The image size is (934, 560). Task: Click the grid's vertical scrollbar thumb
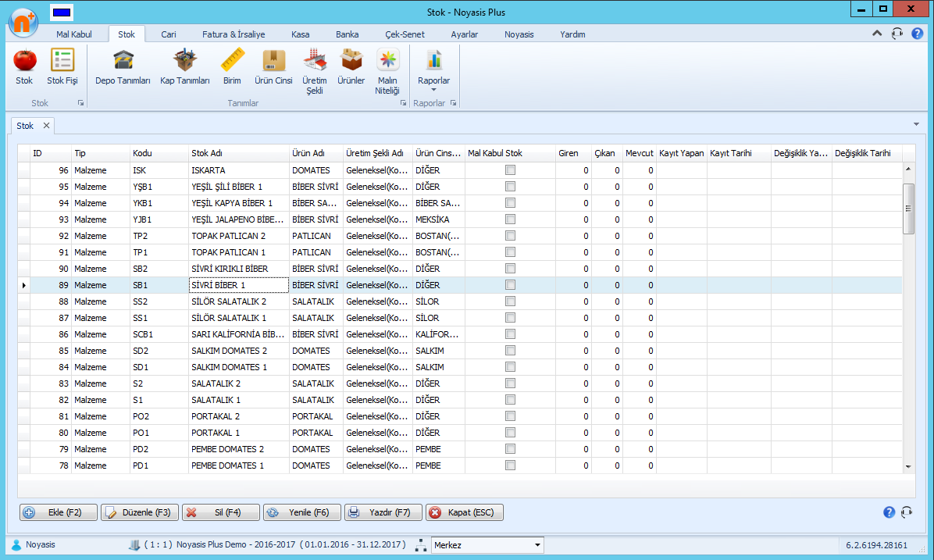click(x=908, y=209)
